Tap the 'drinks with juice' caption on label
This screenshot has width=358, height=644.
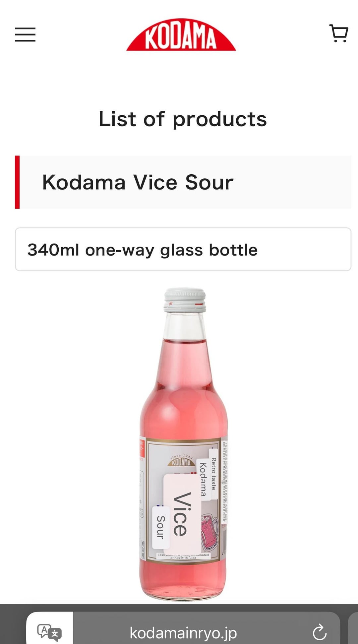(183, 558)
